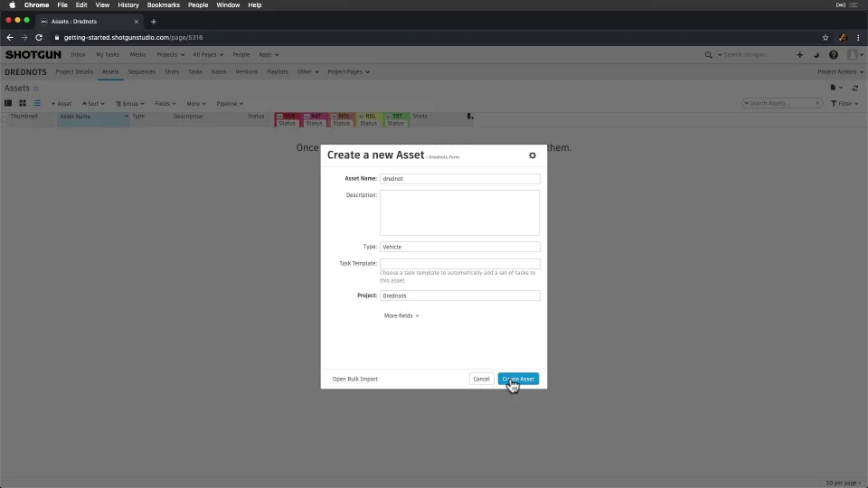Open a new browser tab
868x488 pixels.
tap(154, 22)
